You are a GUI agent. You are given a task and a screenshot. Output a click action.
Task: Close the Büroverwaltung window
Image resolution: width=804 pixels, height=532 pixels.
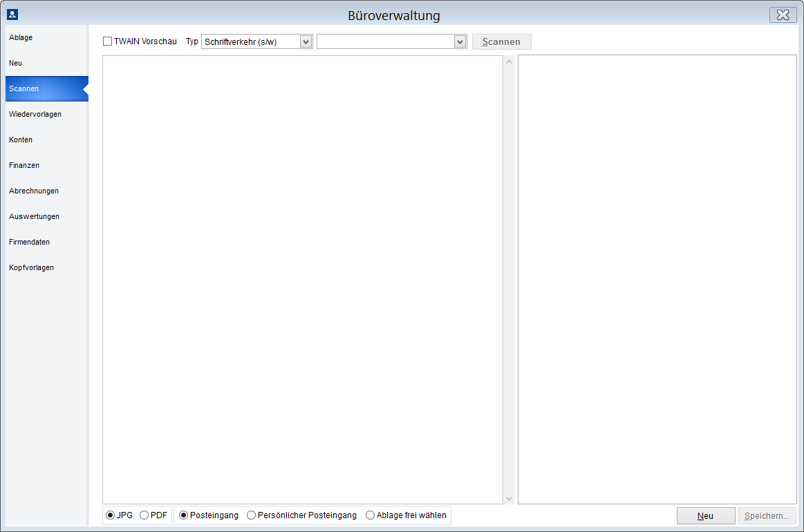tap(783, 15)
